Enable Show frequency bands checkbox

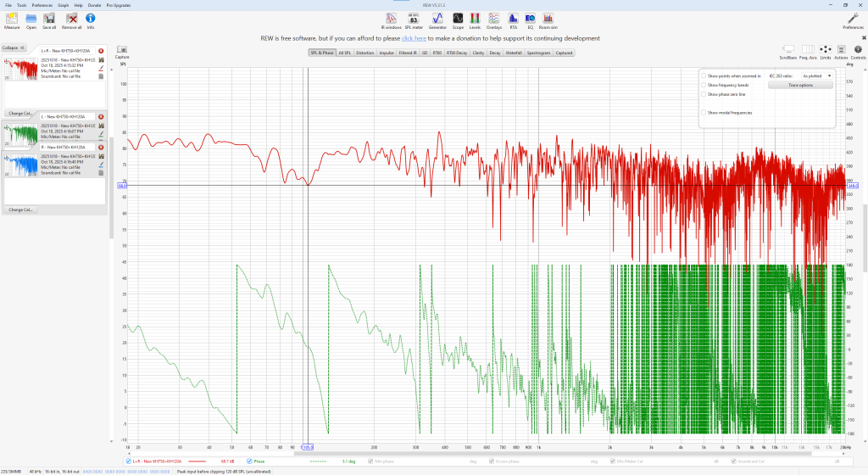[x=704, y=86]
